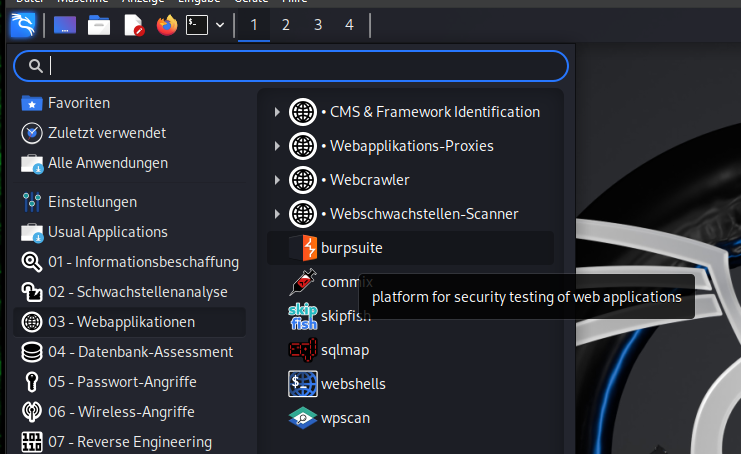Select 03 - Webapplikationen category
Image resolution: width=741 pixels, height=454 pixels.
(129, 322)
